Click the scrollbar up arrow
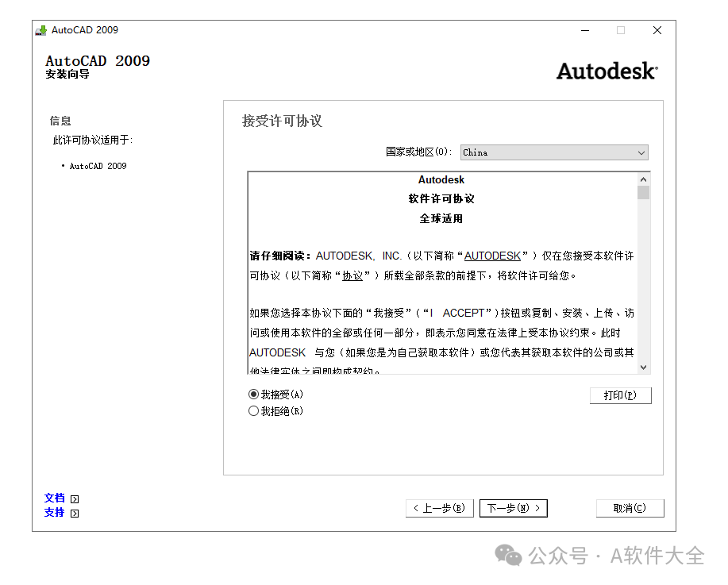This screenshot has width=728, height=585. pos(643,179)
